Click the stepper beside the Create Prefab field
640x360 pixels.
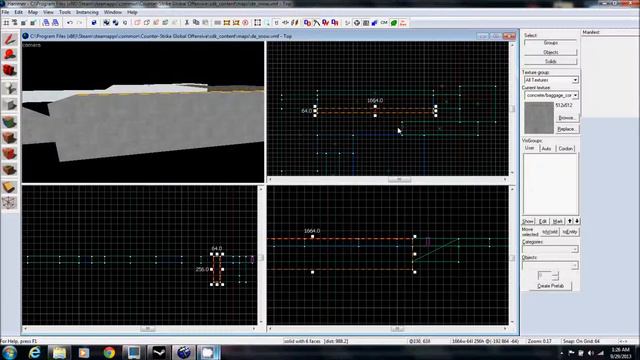[x=555, y=276]
